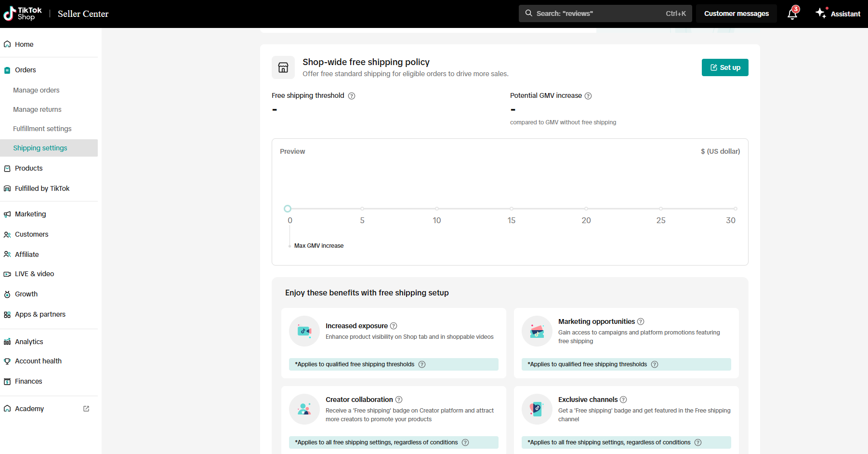
Task: Collapse the Orders menu section
Action: (x=26, y=70)
